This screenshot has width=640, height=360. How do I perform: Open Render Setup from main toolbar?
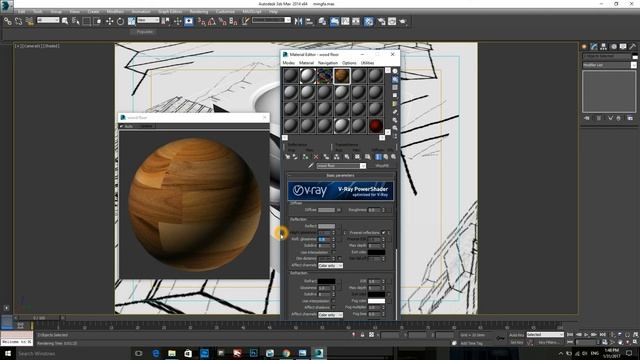click(381, 21)
